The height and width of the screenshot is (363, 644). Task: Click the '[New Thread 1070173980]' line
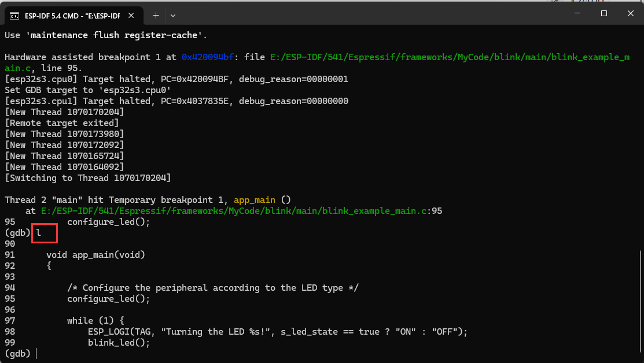coord(64,134)
